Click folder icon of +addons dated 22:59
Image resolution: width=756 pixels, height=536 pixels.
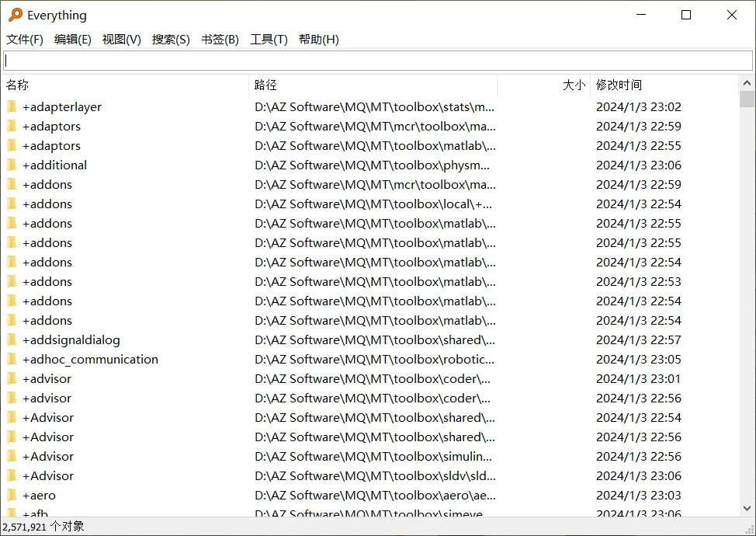click(12, 184)
